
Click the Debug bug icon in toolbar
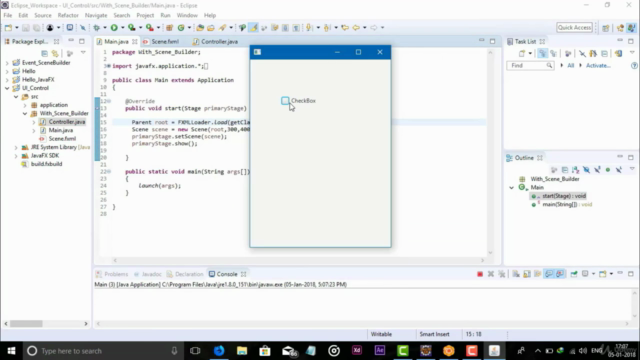97,28
